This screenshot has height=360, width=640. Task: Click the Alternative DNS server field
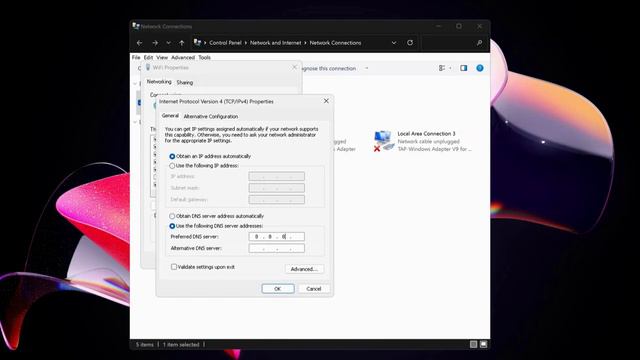click(276, 248)
